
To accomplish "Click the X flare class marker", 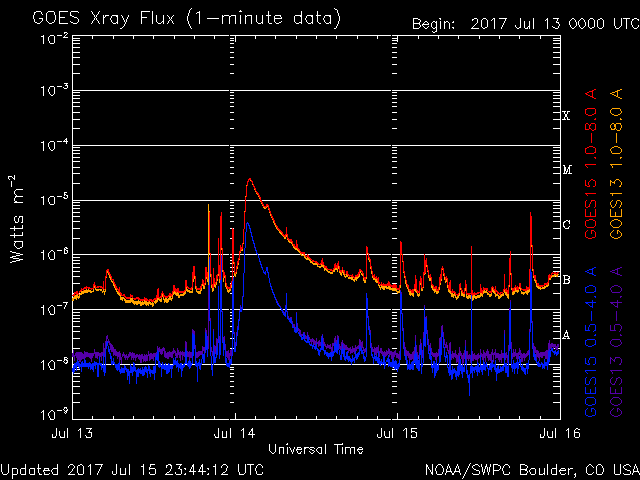I will pyautogui.click(x=567, y=116).
